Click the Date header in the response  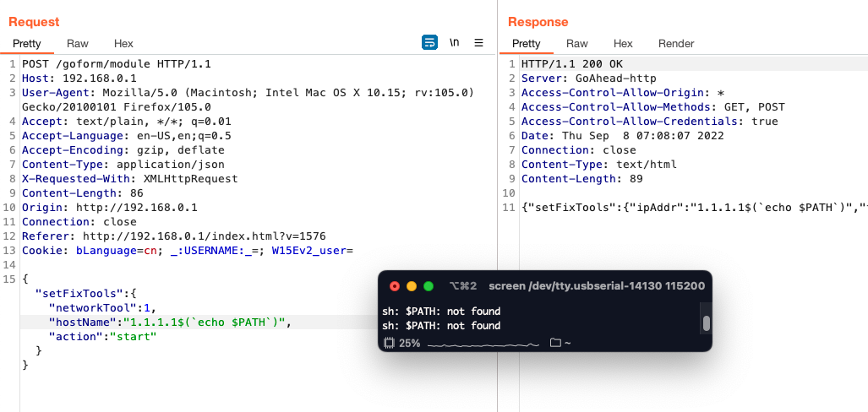(623, 135)
